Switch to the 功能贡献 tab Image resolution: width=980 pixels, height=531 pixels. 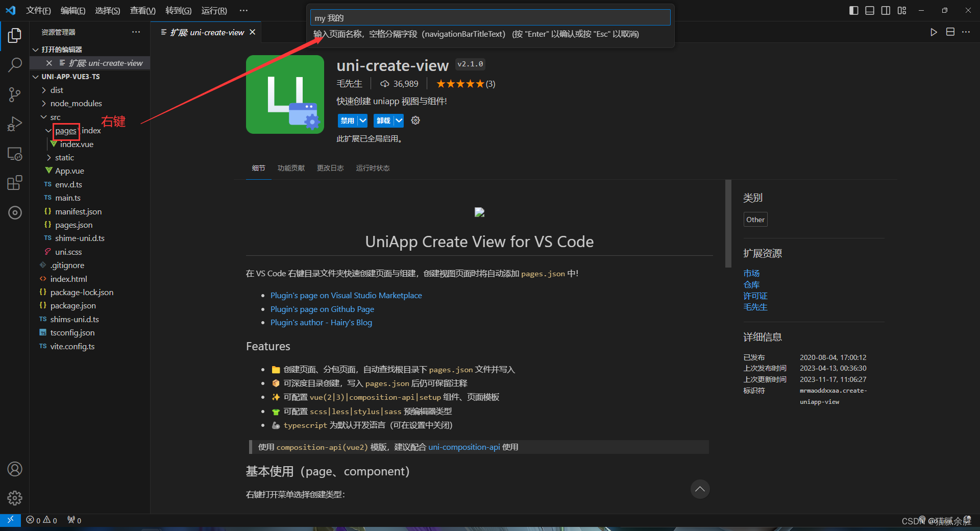[291, 168]
